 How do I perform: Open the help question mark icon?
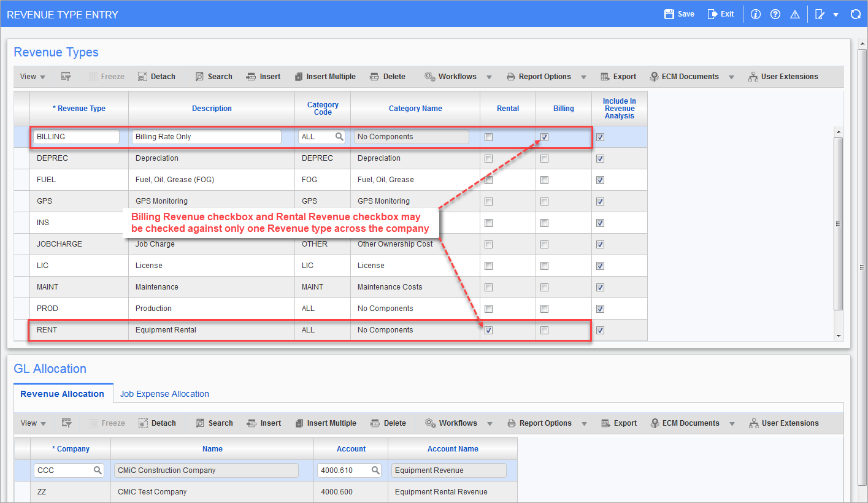click(775, 14)
